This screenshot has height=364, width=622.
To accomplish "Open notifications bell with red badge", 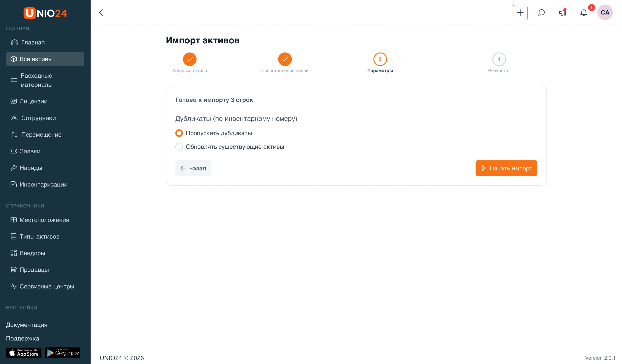I will click(584, 12).
